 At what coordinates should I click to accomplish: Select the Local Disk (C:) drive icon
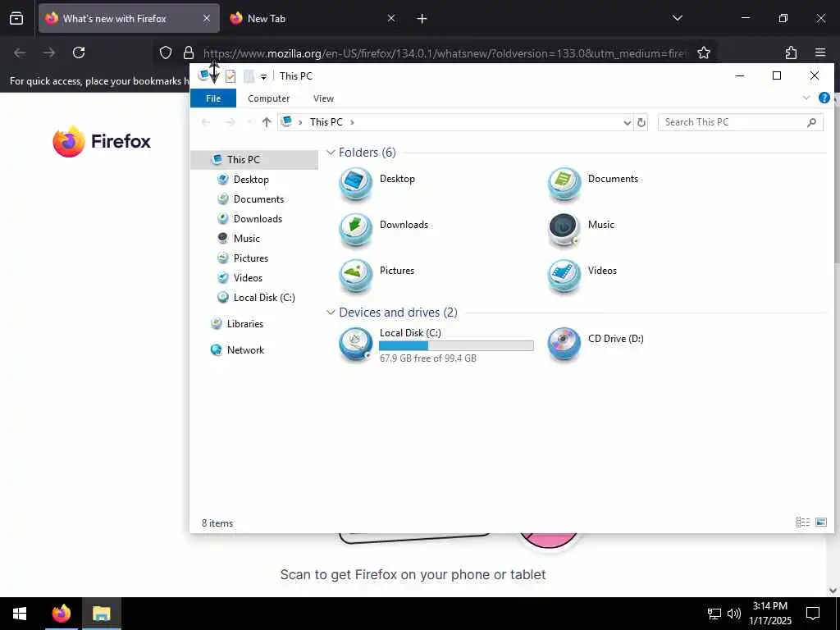(356, 345)
